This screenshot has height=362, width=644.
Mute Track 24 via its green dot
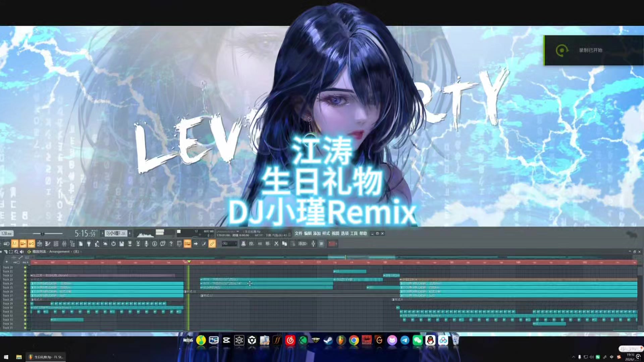coord(25,284)
